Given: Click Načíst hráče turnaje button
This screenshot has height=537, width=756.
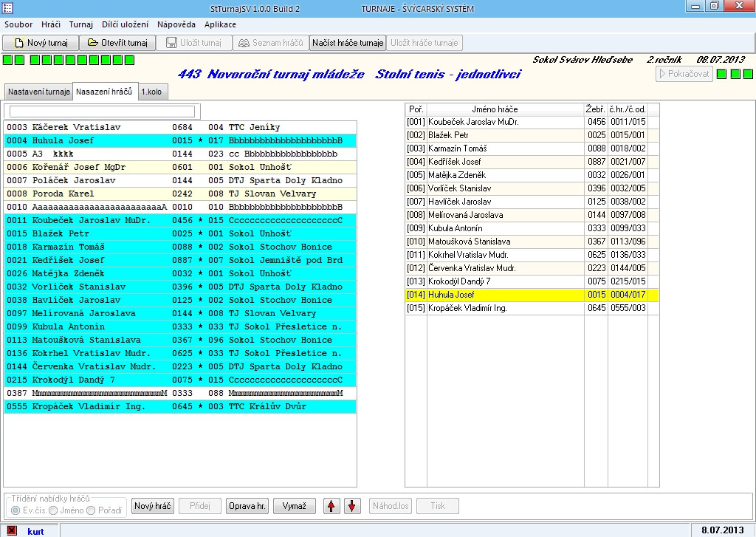Looking at the screenshot, I should click(348, 43).
